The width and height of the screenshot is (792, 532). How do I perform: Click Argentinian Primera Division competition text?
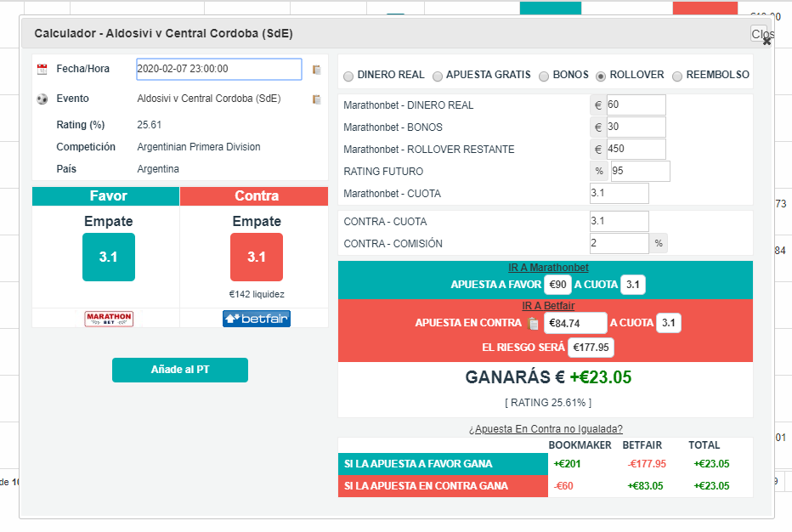tap(199, 147)
